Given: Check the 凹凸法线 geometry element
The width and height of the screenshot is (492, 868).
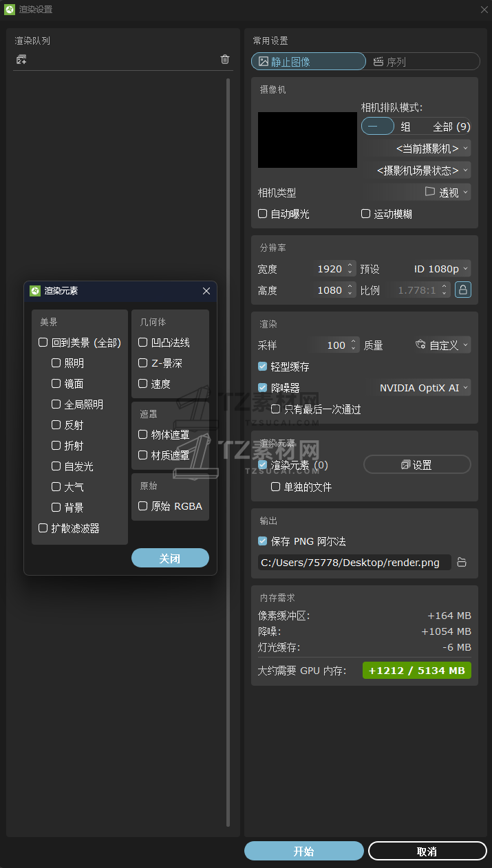Looking at the screenshot, I should tap(142, 343).
